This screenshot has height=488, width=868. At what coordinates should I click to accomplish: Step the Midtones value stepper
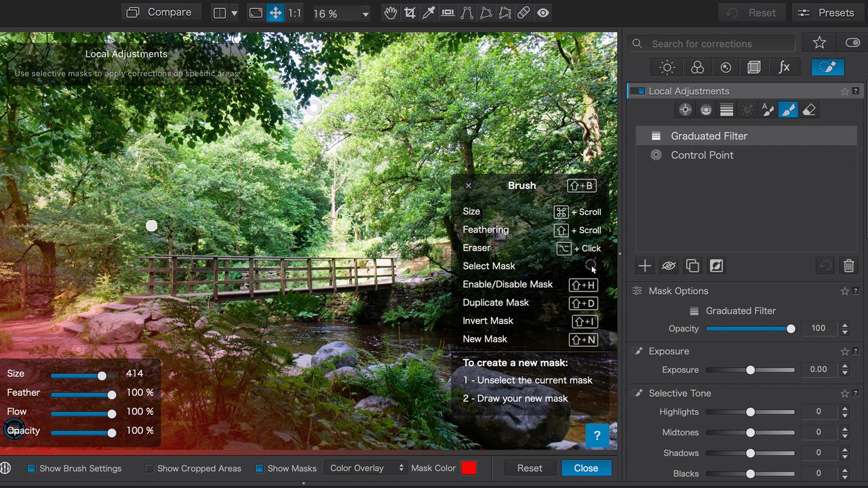click(x=845, y=432)
